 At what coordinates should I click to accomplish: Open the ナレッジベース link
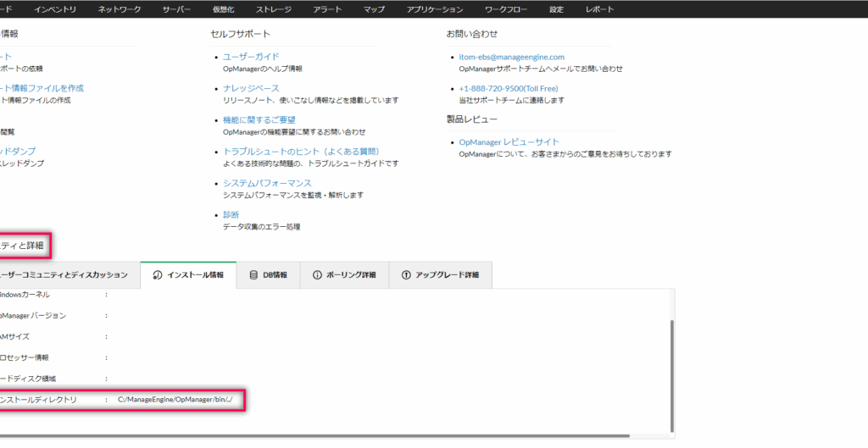pyautogui.click(x=250, y=88)
